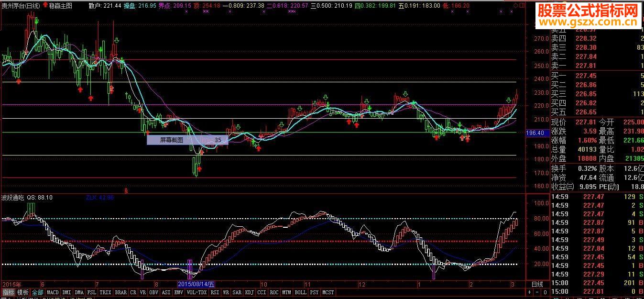Click the ZLX: 42.96 indicator value

click(x=100, y=197)
